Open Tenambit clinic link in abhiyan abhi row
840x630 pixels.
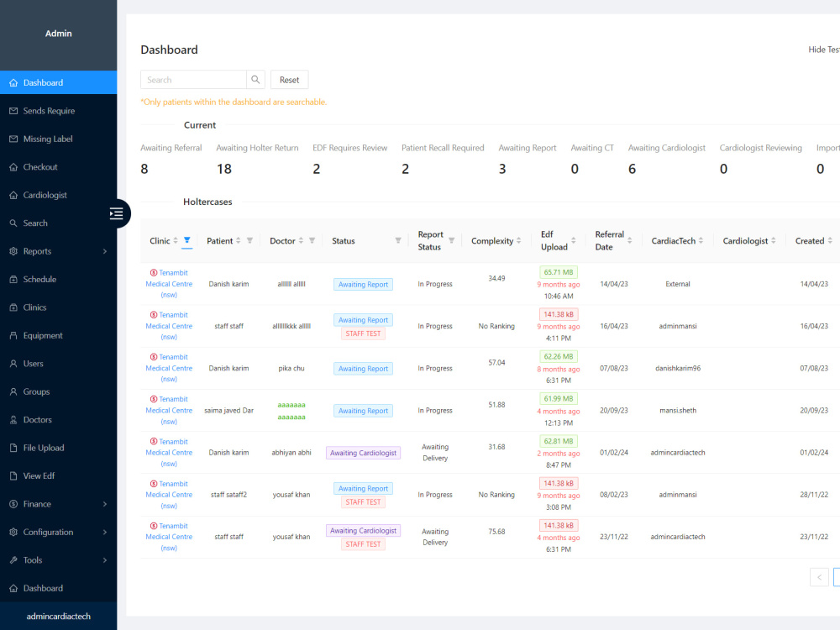(169, 453)
